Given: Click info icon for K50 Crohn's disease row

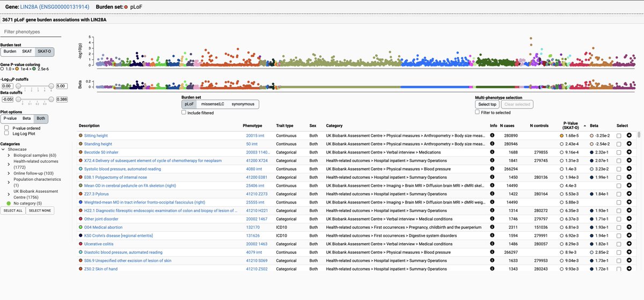Looking at the screenshot, I should point(492,236).
